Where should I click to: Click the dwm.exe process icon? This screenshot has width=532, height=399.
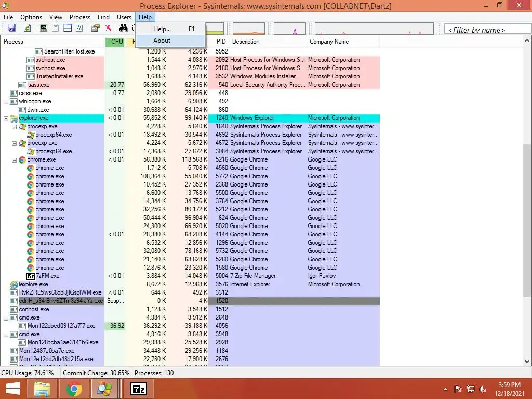tap(22, 110)
